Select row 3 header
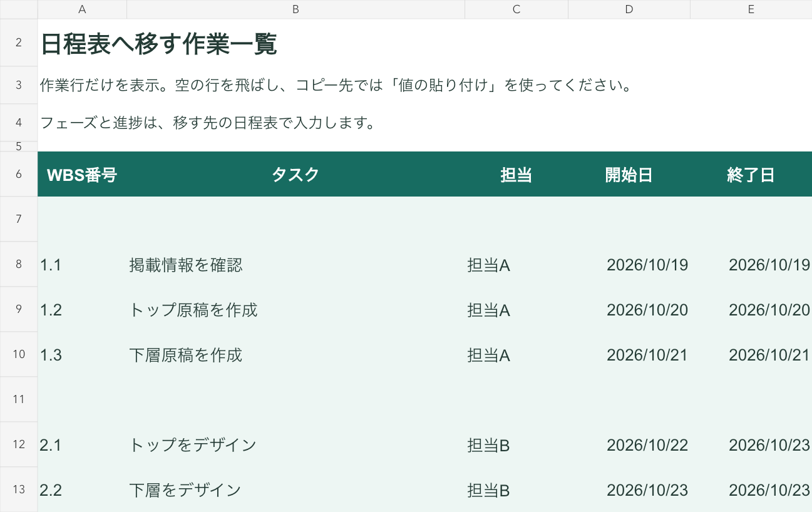The width and height of the screenshot is (812, 512). point(19,85)
